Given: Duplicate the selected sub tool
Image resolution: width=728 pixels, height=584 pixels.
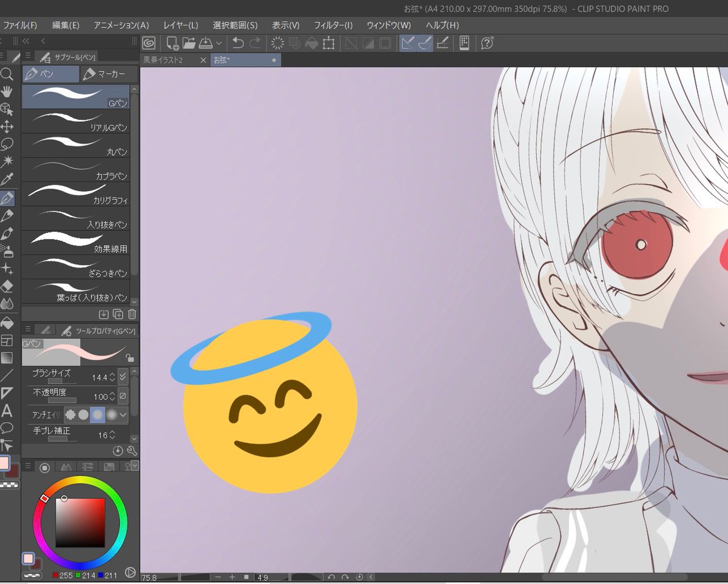Looking at the screenshot, I should pyautogui.click(x=118, y=314).
